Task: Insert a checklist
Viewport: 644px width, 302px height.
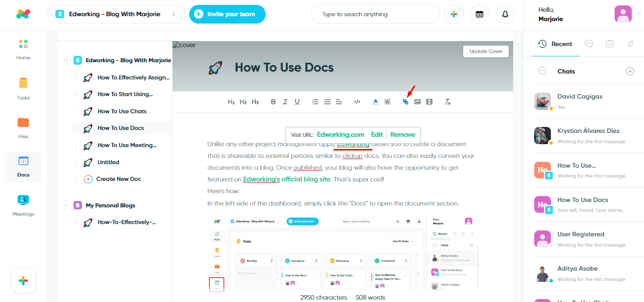Action: [x=327, y=102]
